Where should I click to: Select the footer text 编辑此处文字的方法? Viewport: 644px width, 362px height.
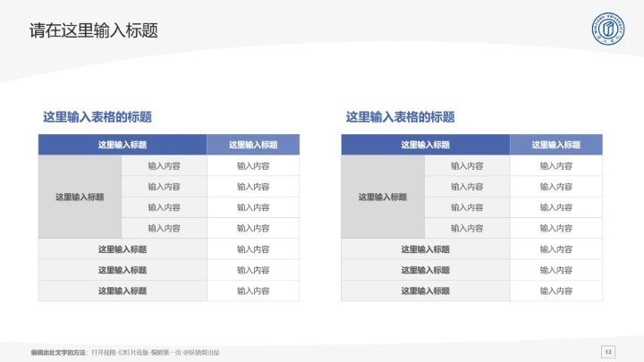(x=58, y=352)
